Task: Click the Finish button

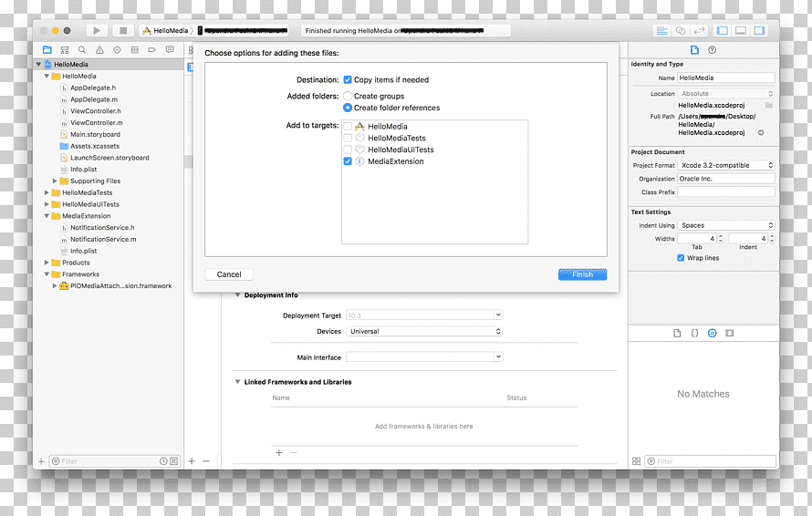Action: [x=583, y=274]
